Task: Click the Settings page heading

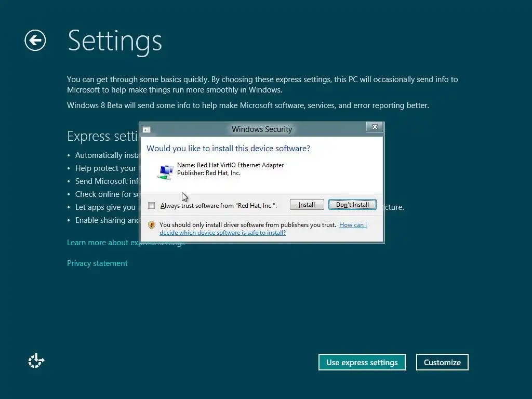Action: 115,41
